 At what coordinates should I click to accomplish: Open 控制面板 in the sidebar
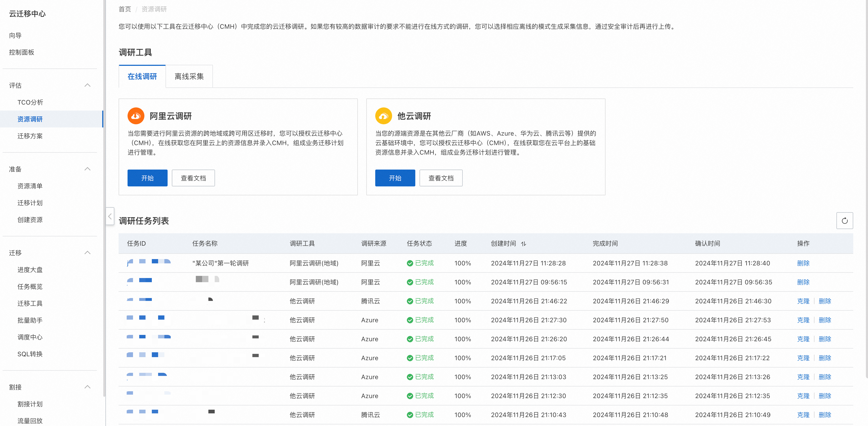22,52
